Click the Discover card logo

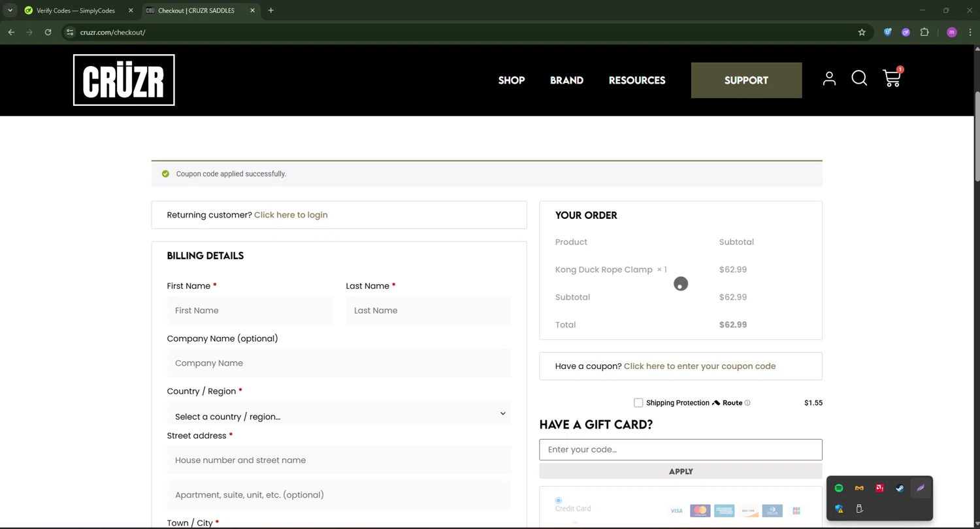coord(748,511)
